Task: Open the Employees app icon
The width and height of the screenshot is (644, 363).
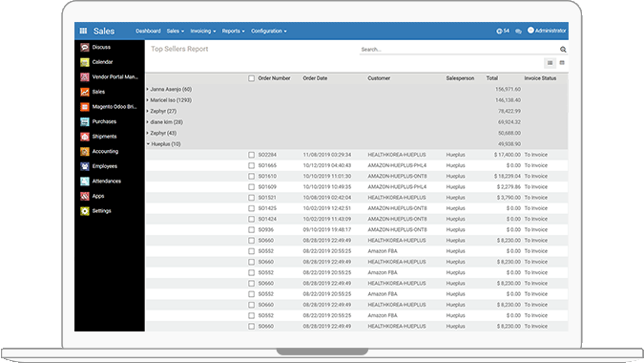Action: coord(85,166)
